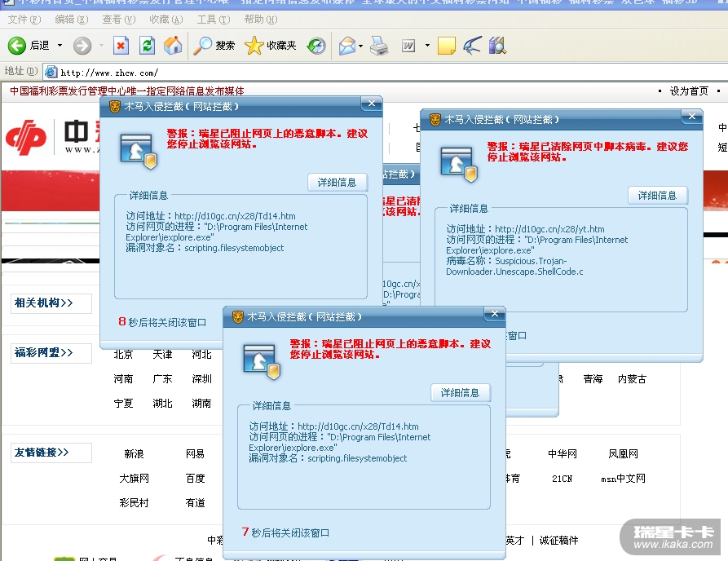Click 详细信息 button in yt.htm popup
Image resolution: width=728 pixels, height=561 pixels.
click(657, 196)
